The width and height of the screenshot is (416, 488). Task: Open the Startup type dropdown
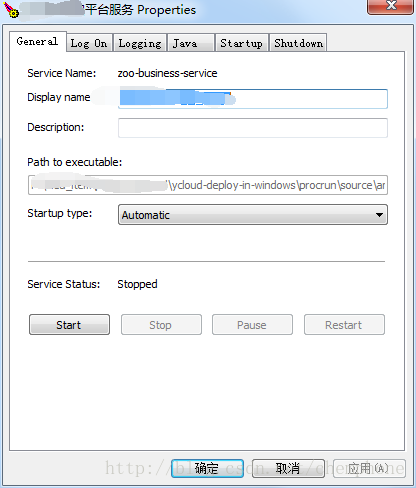[x=253, y=215]
